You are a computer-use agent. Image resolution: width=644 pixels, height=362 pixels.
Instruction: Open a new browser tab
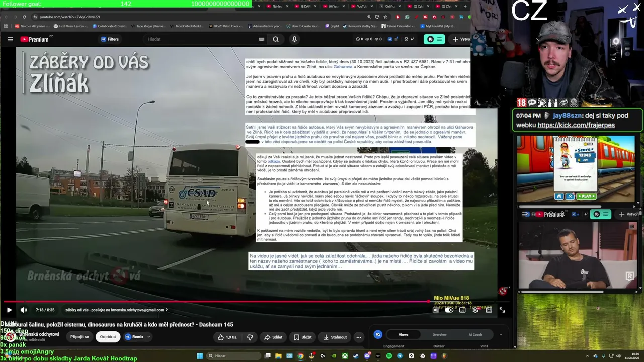465,6
